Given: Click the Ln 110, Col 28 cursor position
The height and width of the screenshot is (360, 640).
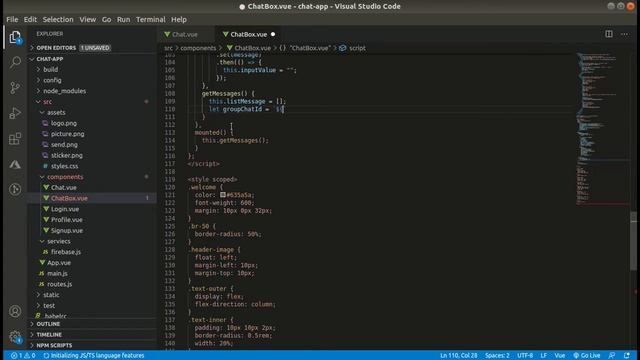Looking at the screenshot, I should 458,356.
